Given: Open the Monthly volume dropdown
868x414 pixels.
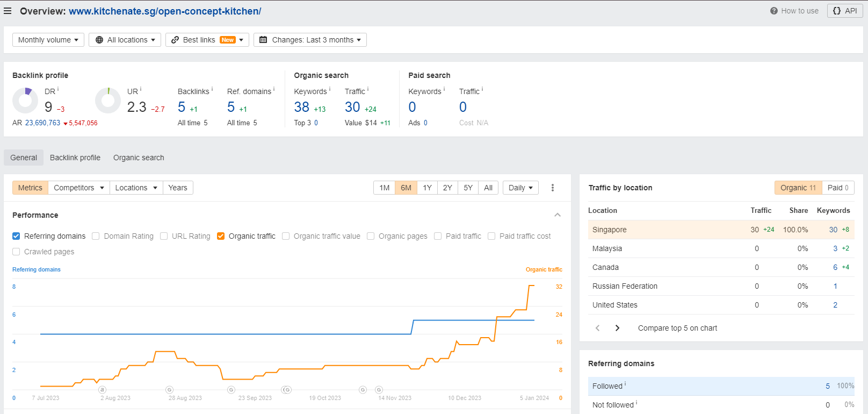Looking at the screenshot, I should [x=48, y=40].
